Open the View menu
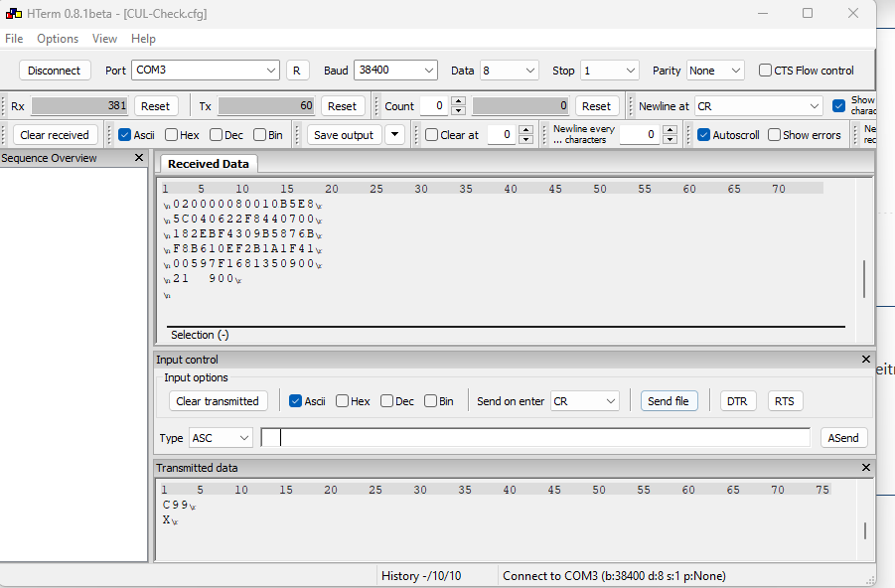The height and width of the screenshot is (588, 895). [x=104, y=39]
